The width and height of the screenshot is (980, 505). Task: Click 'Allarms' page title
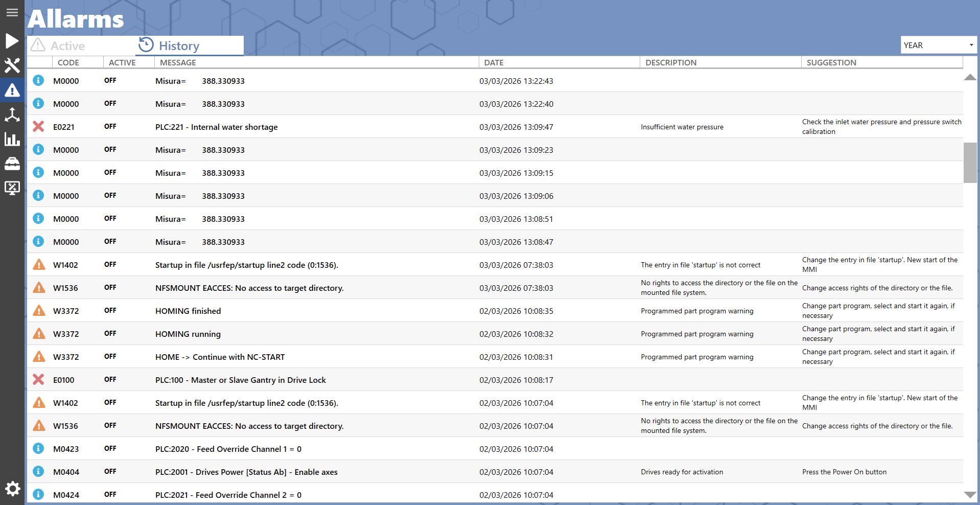tap(76, 19)
